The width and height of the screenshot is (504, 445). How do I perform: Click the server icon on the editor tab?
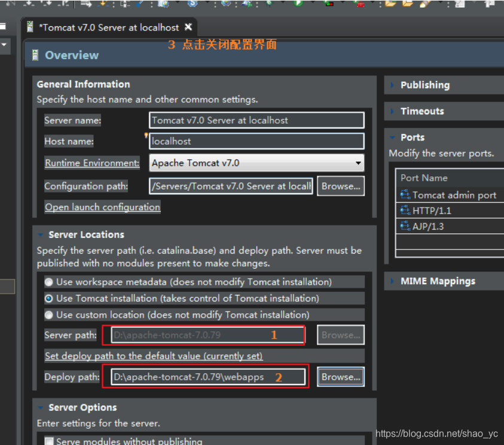pyautogui.click(x=30, y=27)
